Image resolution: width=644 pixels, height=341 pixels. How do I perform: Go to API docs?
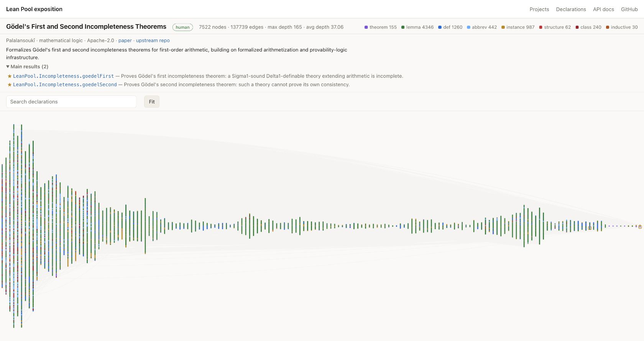tap(603, 9)
